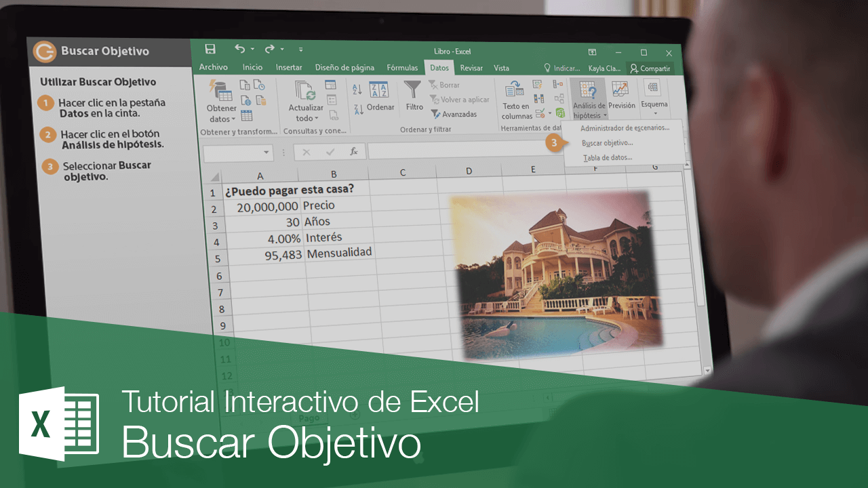Open the Archivo tab

tap(214, 67)
